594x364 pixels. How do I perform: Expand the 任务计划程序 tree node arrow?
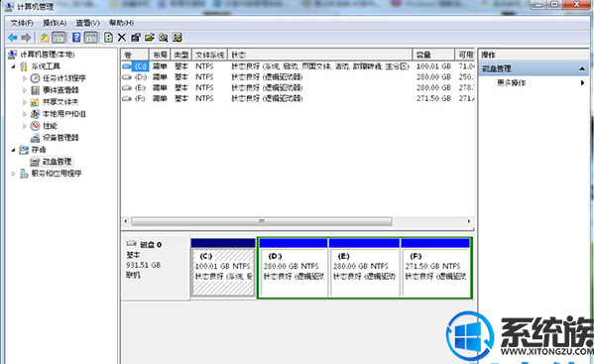[x=24, y=78]
